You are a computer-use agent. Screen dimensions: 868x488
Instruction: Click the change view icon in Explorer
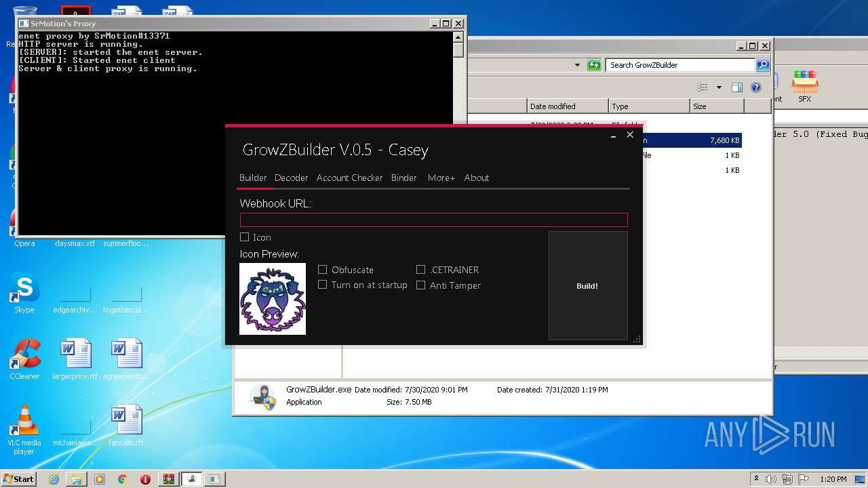coord(703,87)
